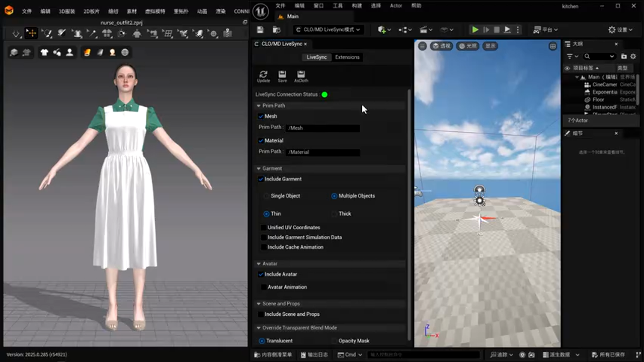This screenshot has height=362, width=644.
Task: Click the 输出日志 output log button
Action: tap(314, 354)
